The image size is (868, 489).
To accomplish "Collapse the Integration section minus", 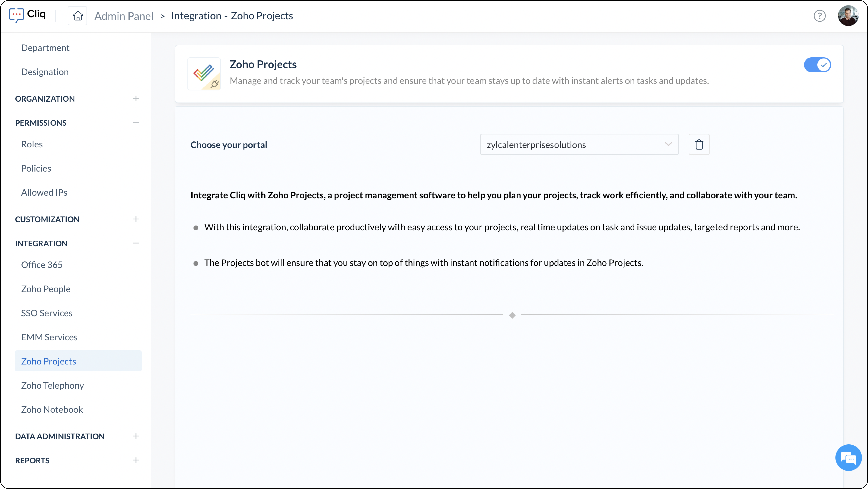I will [x=136, y=243].
